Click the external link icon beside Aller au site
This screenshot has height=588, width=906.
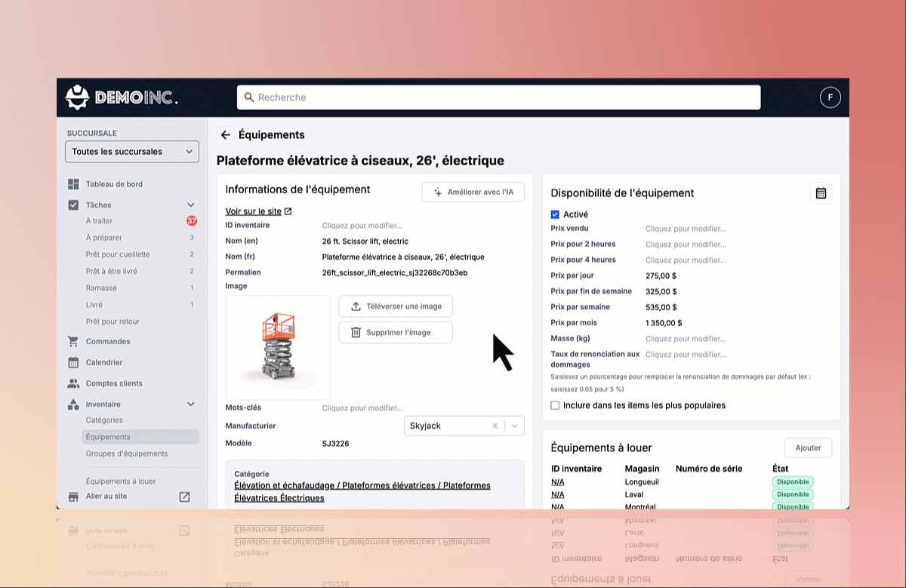click(184, 497)
